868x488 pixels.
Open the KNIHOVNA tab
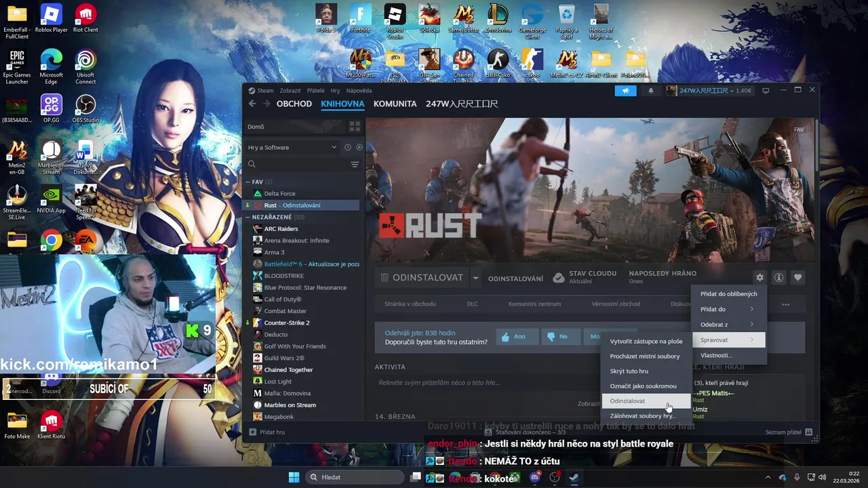(342, 104)
